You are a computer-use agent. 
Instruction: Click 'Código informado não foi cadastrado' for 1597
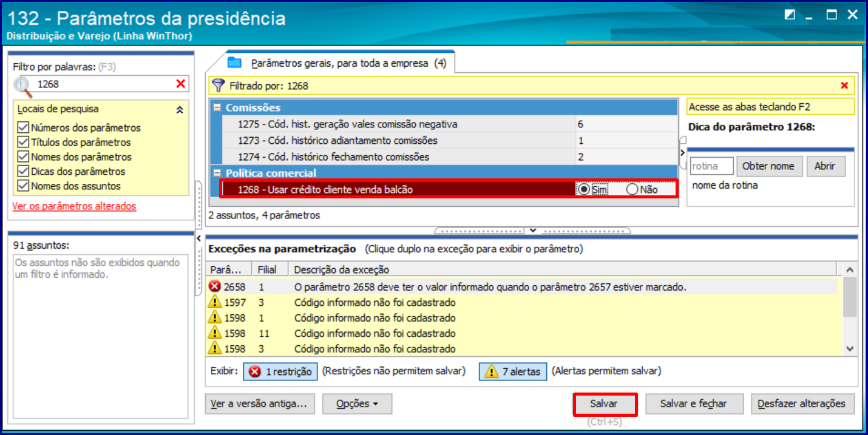(375, 302)
